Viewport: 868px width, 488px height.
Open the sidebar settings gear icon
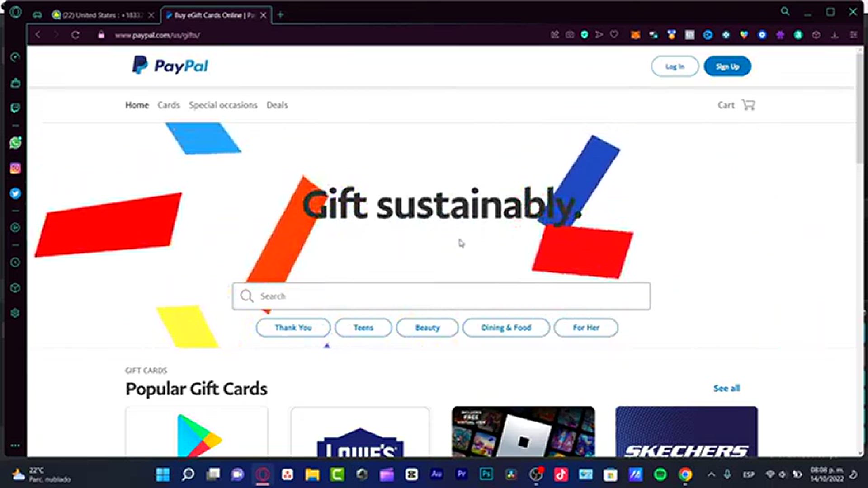(15, 313)
